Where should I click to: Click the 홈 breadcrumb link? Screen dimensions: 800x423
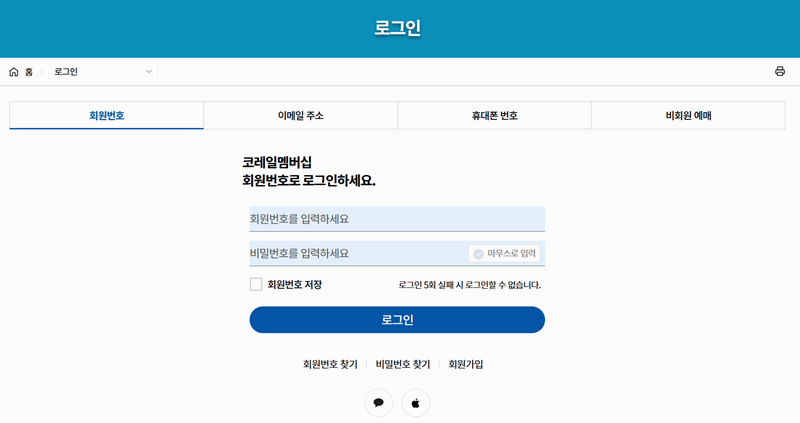pyautogui.click(x=29, y=72)
